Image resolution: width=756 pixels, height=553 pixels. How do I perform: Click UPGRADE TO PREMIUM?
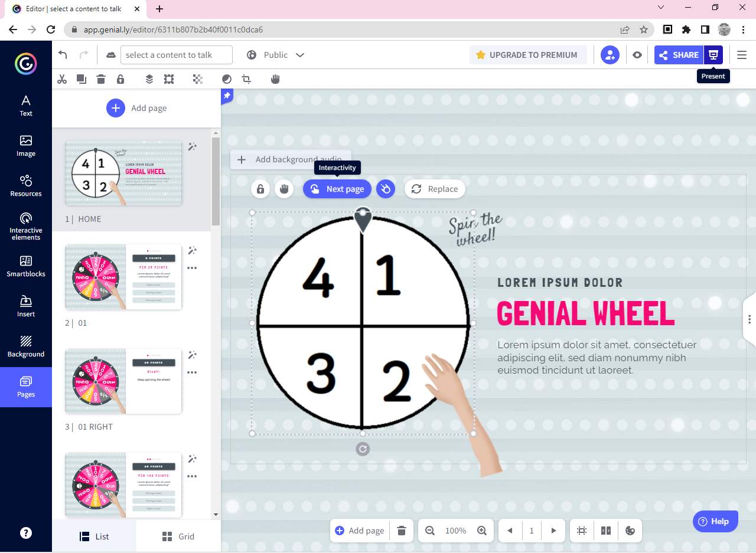point(528,55)
